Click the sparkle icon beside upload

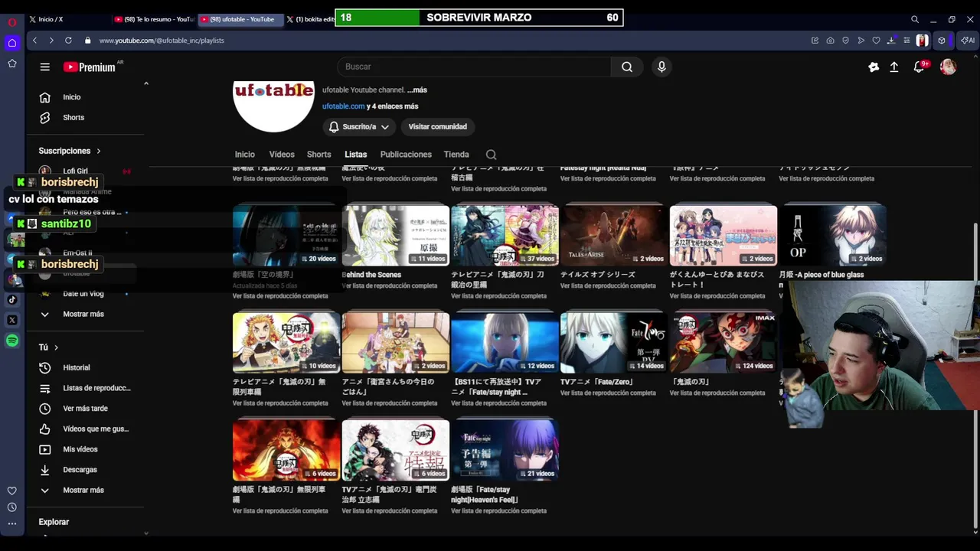874,67
